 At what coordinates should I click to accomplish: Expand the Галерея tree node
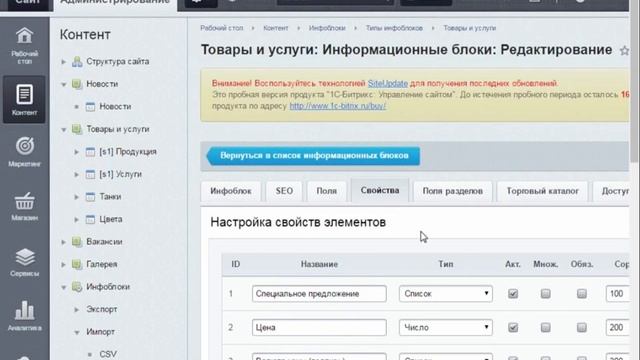click(x=64, y=264)
